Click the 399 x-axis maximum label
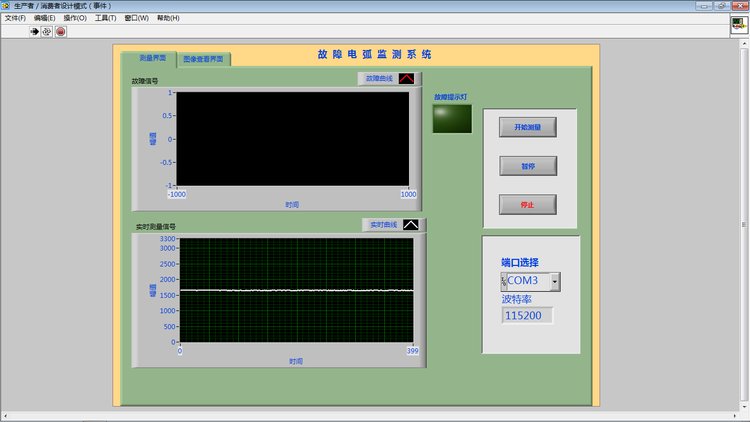The image size is (750, 422). pyautogui.click(x=412, y=351)
